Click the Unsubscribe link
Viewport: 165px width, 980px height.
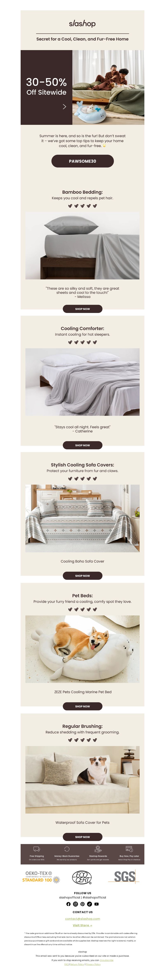point(106,960)
